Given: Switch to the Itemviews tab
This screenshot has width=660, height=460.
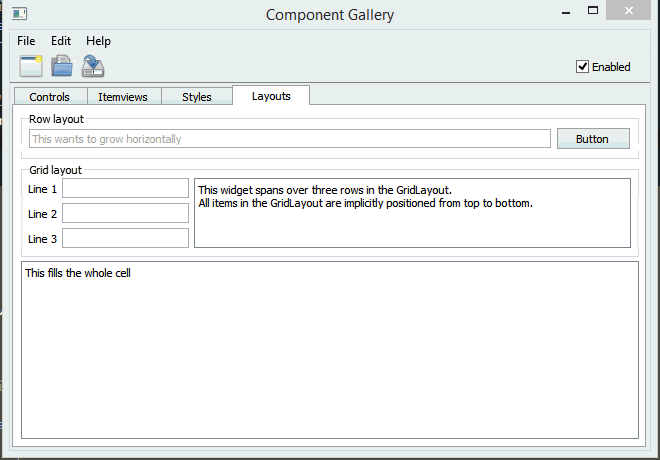Looking at the screenshot, I should coord(123,97).
